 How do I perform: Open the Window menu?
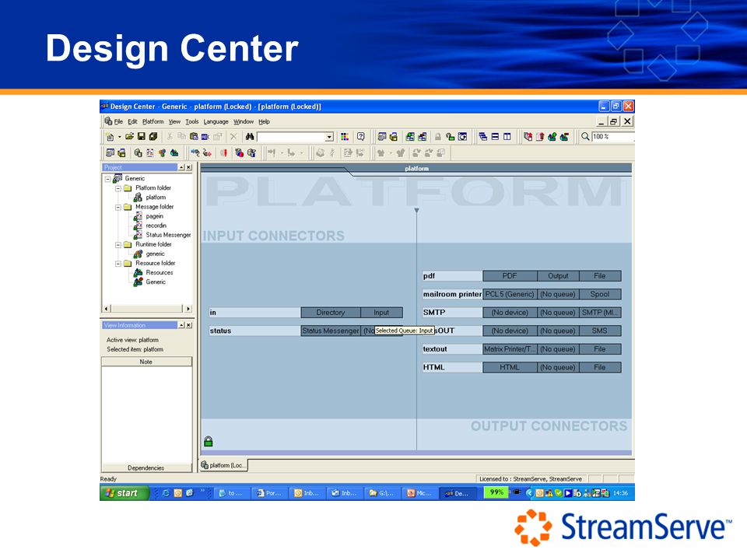click(x=244, y=122)
